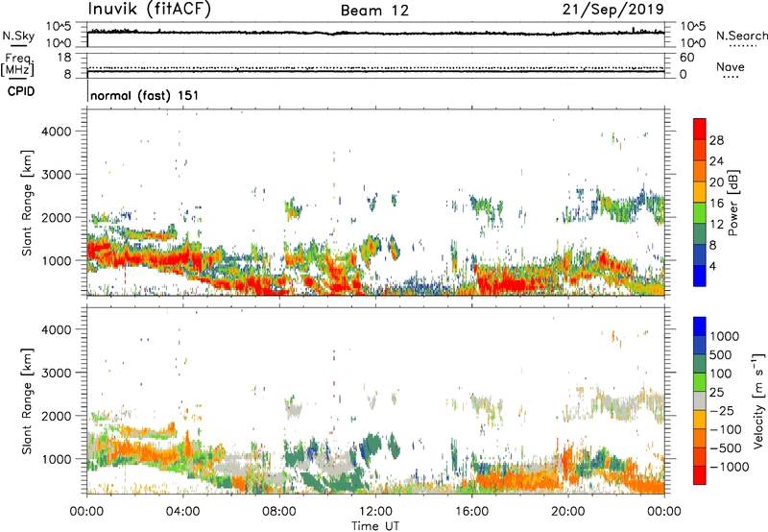Click the "-500" label on the velocity colorbar
The image size is (768, 532).
[x=726, y=448]
